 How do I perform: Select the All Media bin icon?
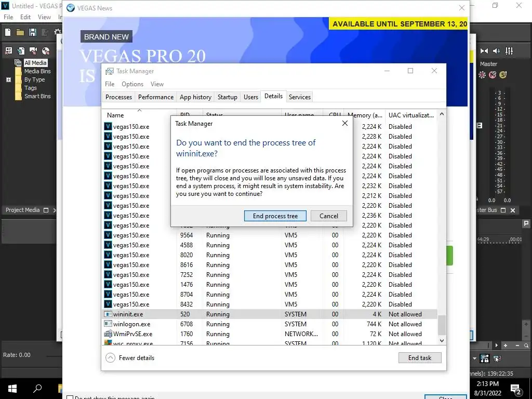pos(18,63)
